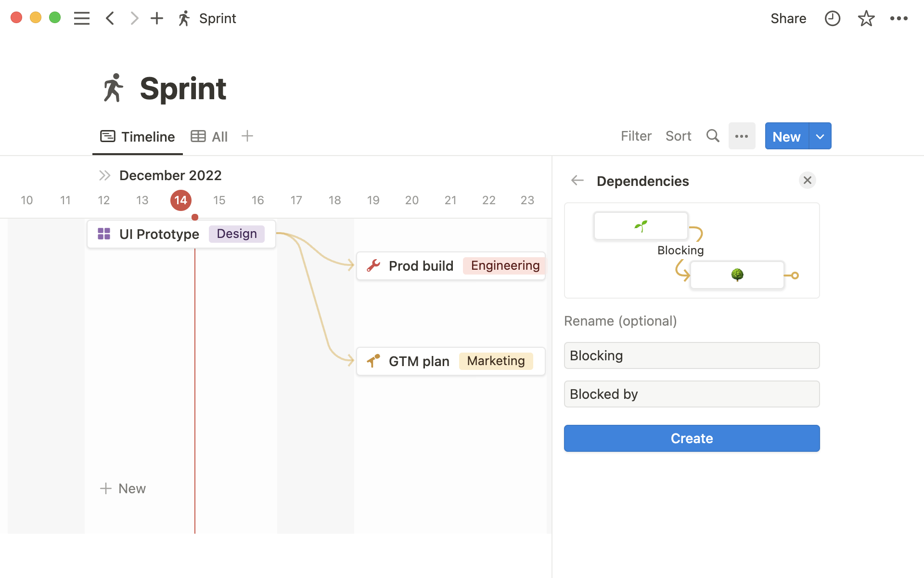Expand timeline with double chevron

104,175
